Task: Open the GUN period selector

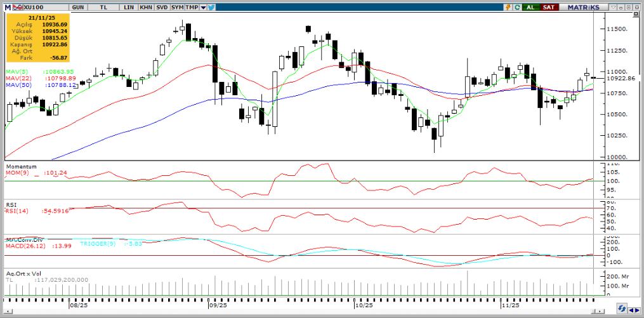Action: (79, 6)
